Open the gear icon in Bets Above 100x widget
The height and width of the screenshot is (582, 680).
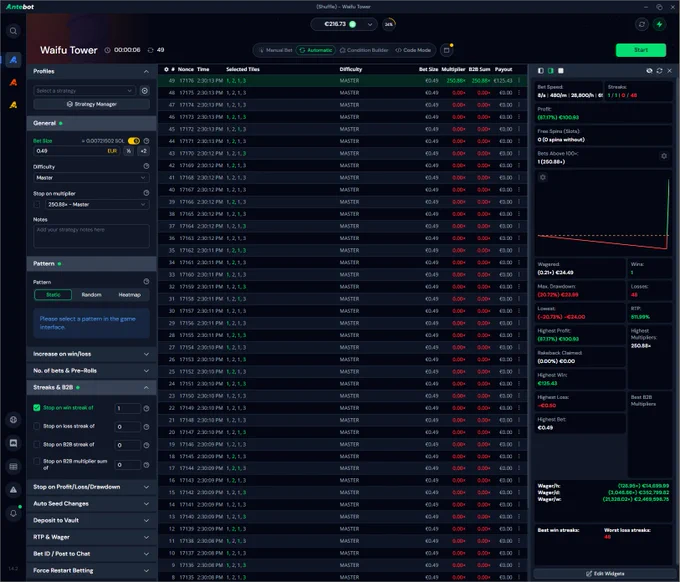[664, 156]
